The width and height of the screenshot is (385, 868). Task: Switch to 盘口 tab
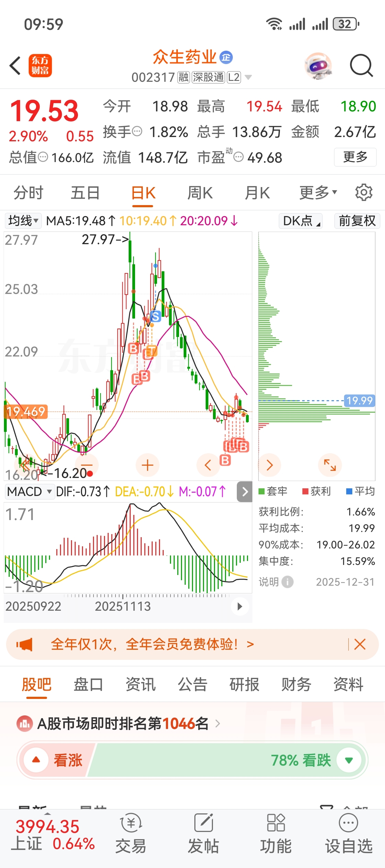tap(88, 684)
